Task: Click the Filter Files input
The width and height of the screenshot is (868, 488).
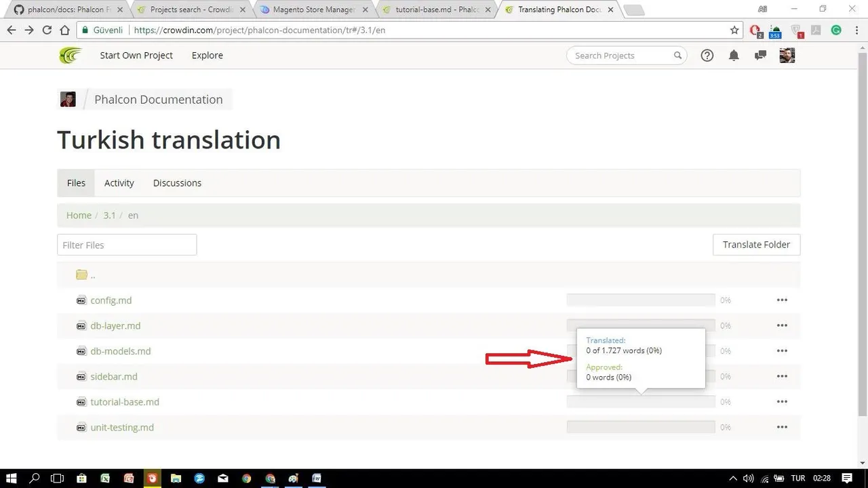Action: [127, 245]
